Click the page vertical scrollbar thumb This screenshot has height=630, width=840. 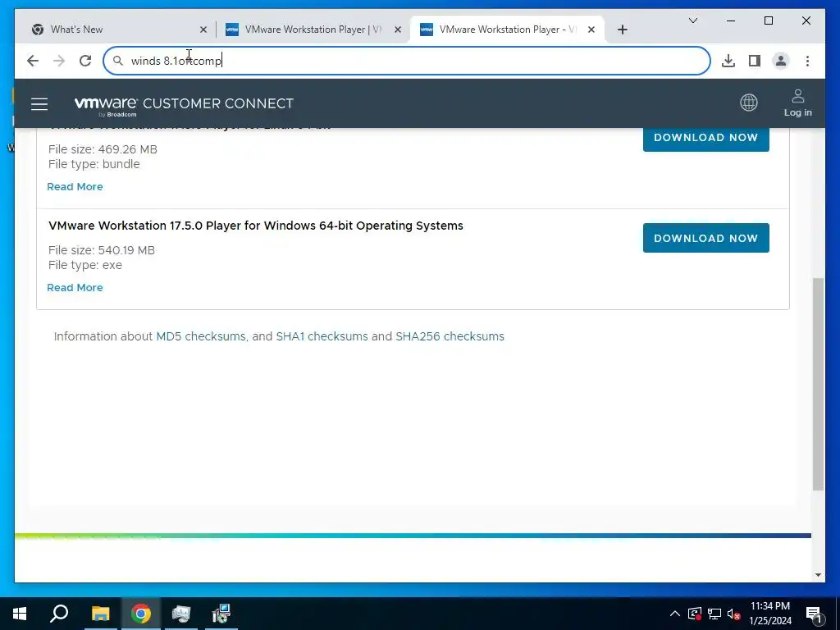pyautogui.click(x=818, y=384)
